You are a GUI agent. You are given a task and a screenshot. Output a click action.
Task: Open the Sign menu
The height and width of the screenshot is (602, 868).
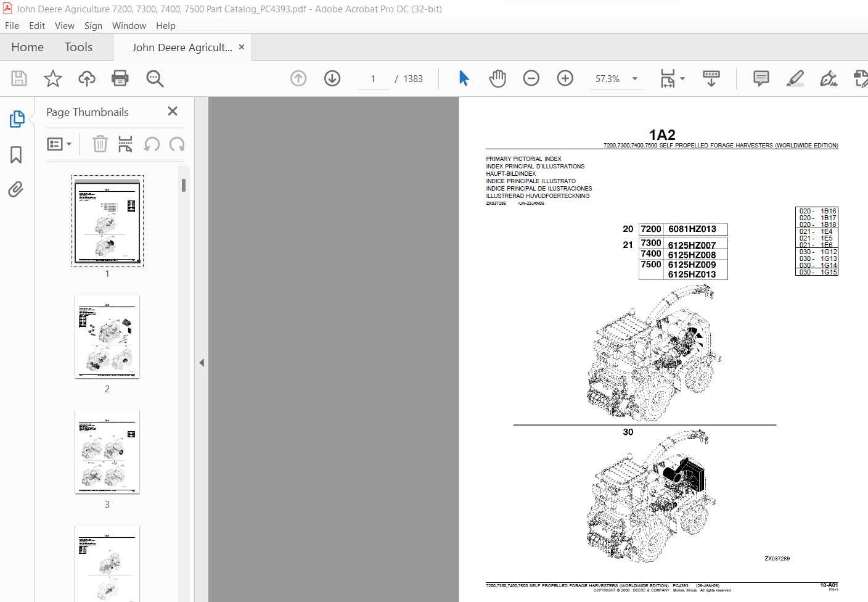tap(93, 25)
